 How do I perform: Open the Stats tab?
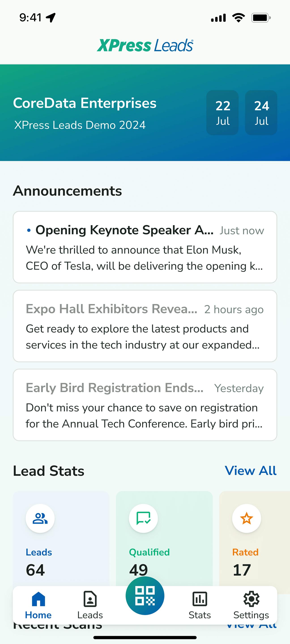point(200,605)
